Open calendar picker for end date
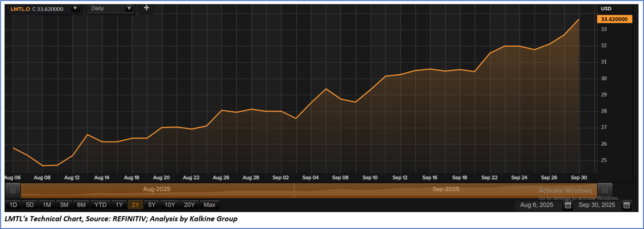 tap(626, 205)
